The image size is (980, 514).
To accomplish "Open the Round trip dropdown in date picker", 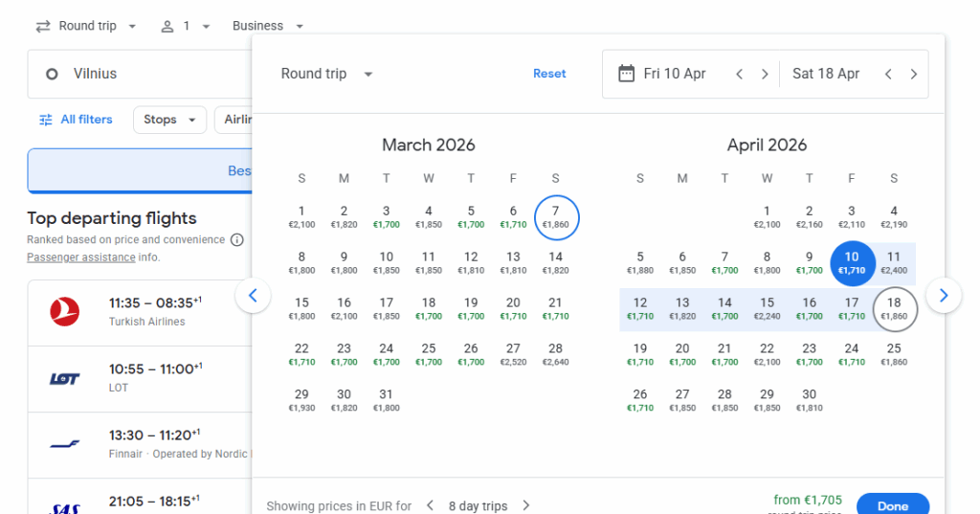I will [x=326, y=74].
